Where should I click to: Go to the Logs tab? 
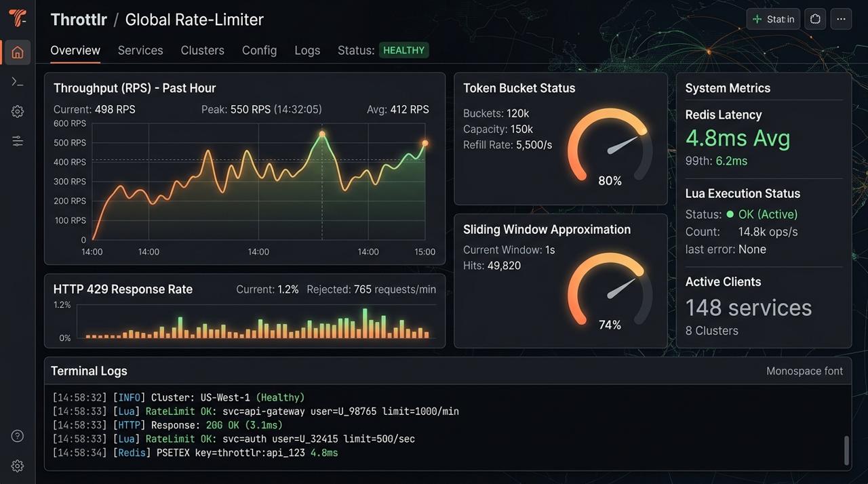click(307, 51)
